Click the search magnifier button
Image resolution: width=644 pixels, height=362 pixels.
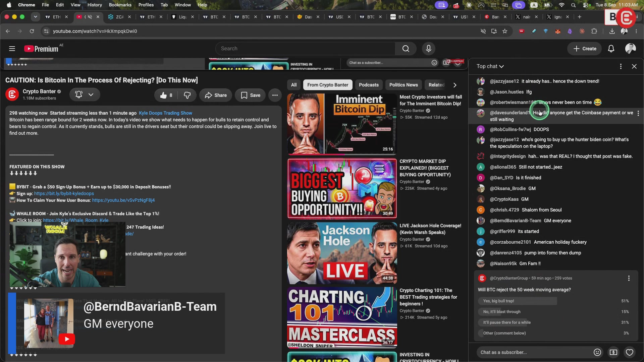click(406, 49)
